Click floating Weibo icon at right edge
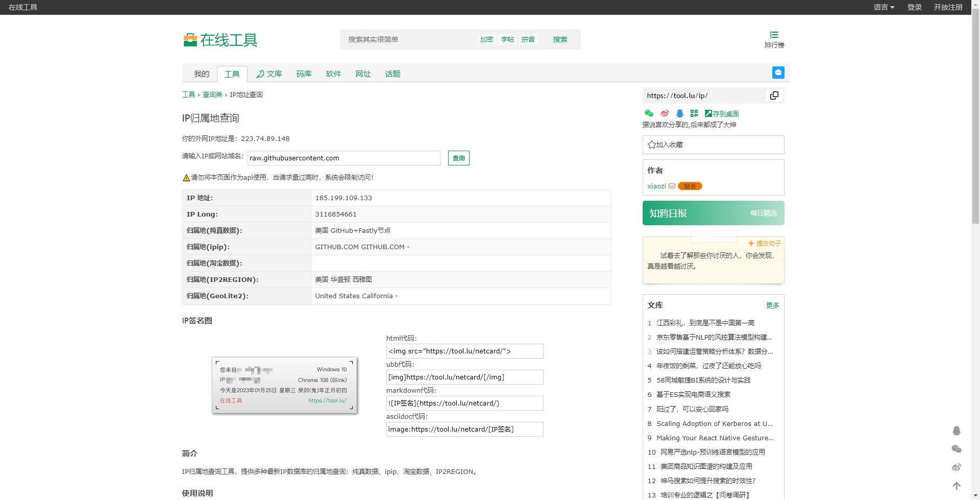The width and height of the screenshot is (980, 500). tap(957, 467)
